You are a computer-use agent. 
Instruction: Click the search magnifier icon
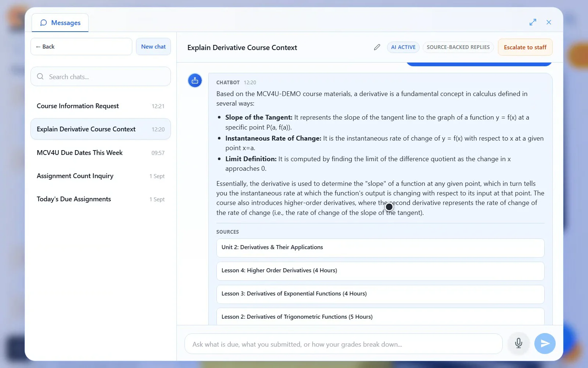40,77
